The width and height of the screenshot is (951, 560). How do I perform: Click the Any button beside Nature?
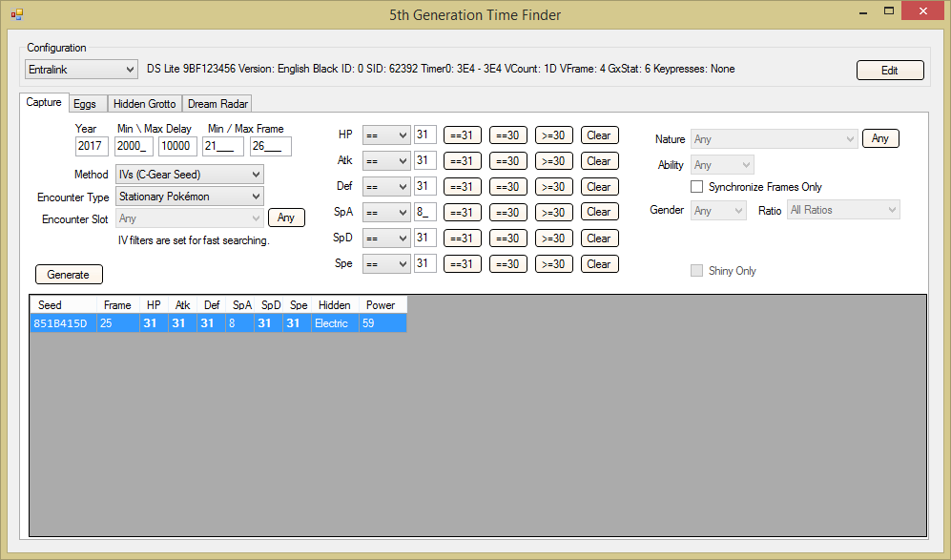coord(880,139)
